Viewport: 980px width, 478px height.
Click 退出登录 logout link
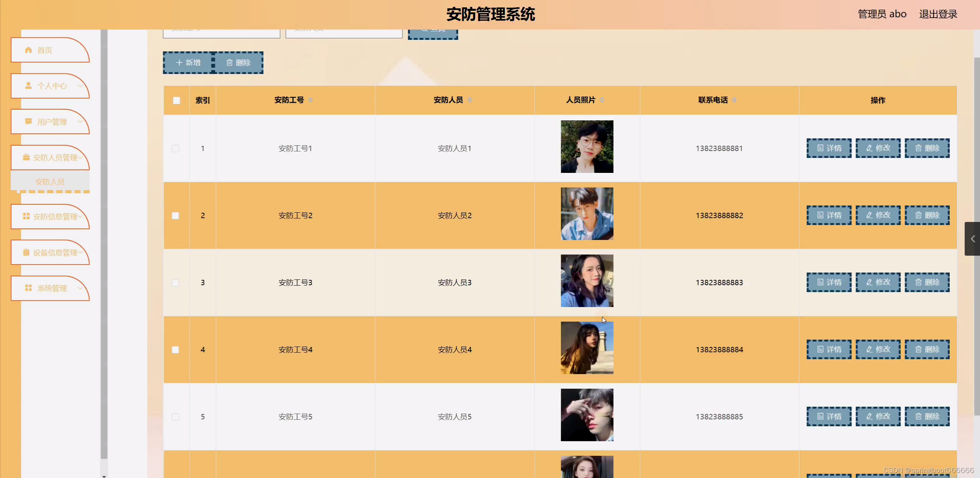[x=938, y=14]
